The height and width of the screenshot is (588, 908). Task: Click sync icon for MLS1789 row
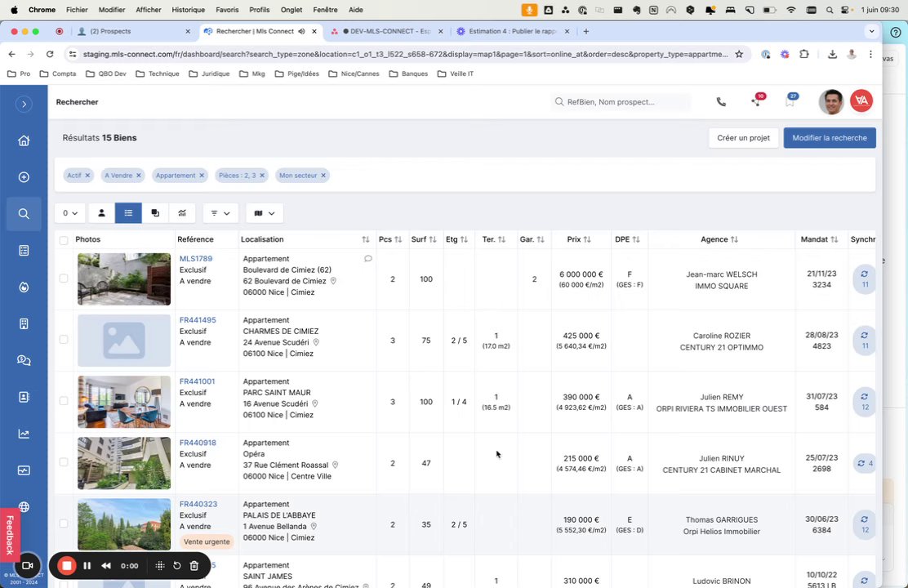tap(865, 278)
